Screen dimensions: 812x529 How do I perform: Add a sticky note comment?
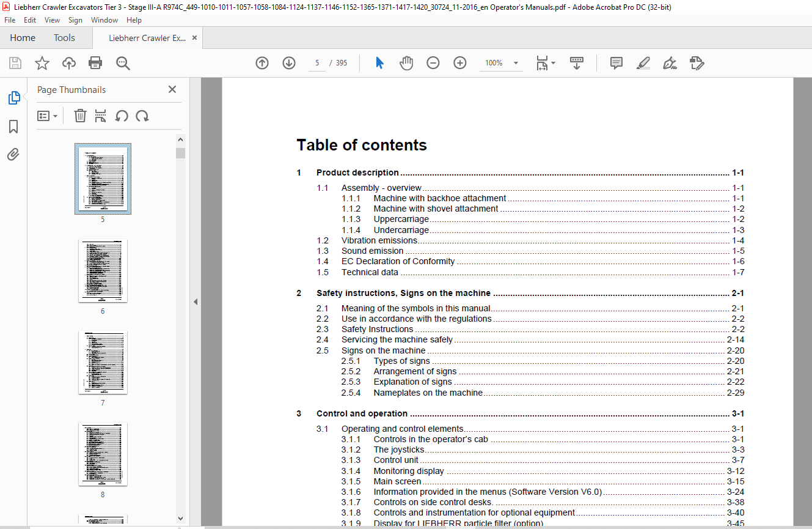[x=616, y=63]
